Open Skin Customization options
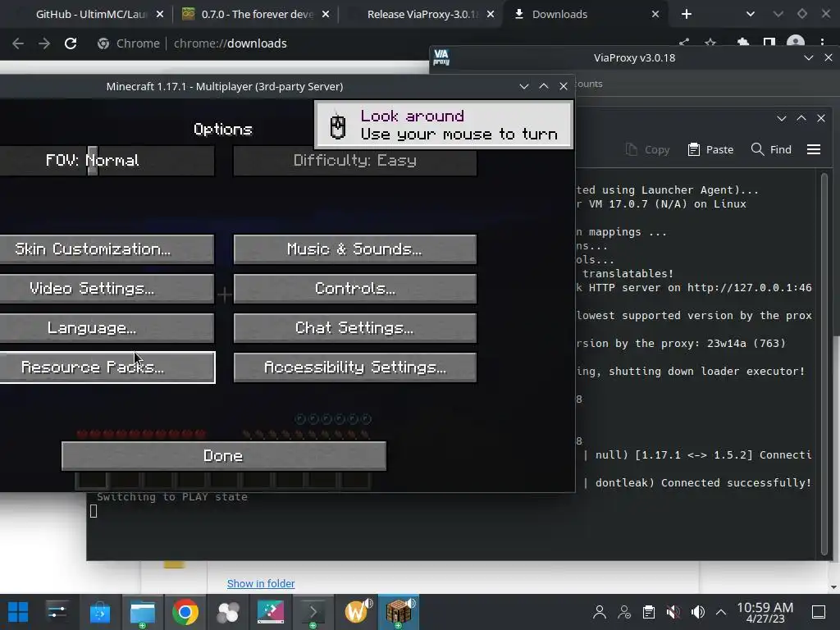 coord(107,249)
